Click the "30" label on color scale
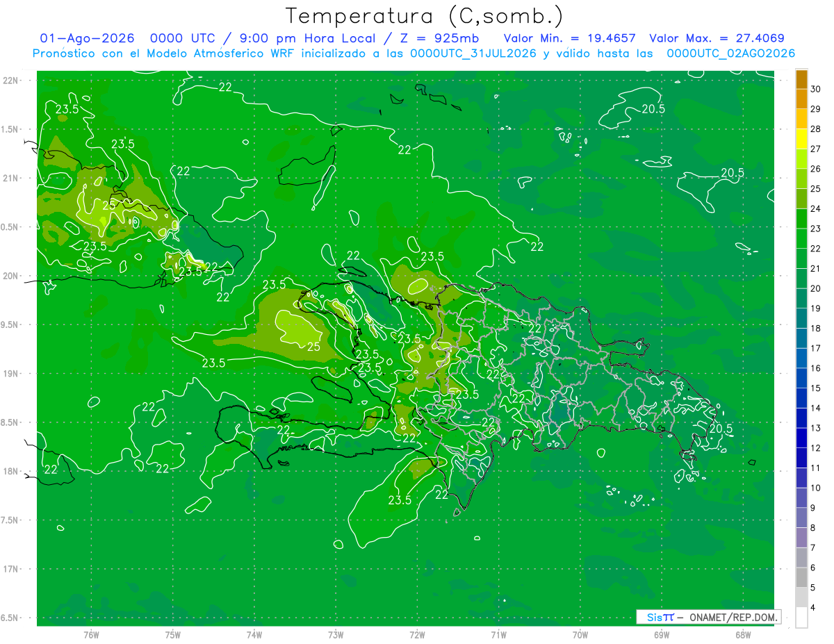This screenshot has width=834, height=644. 816,90
